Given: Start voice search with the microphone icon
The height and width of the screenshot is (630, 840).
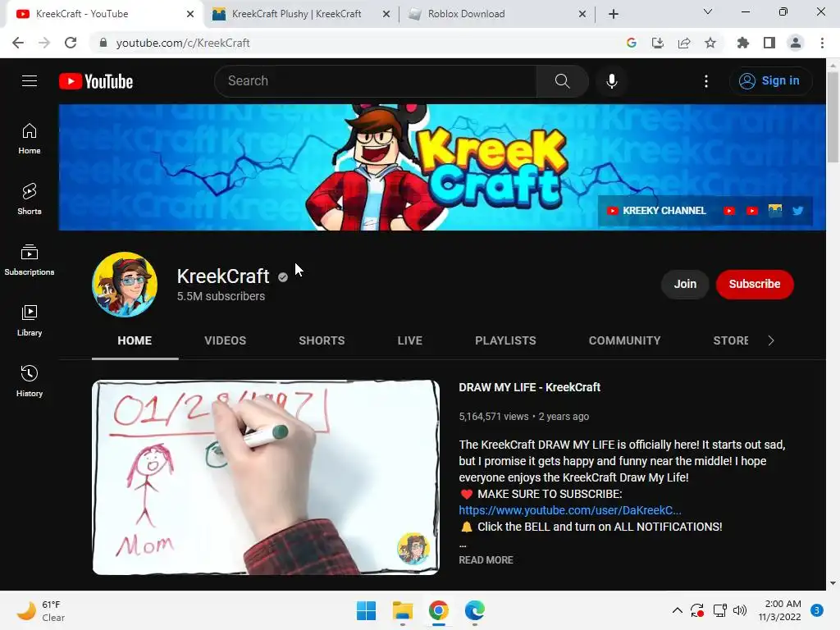Looking at the screenshot, I should tap(611, 81).
